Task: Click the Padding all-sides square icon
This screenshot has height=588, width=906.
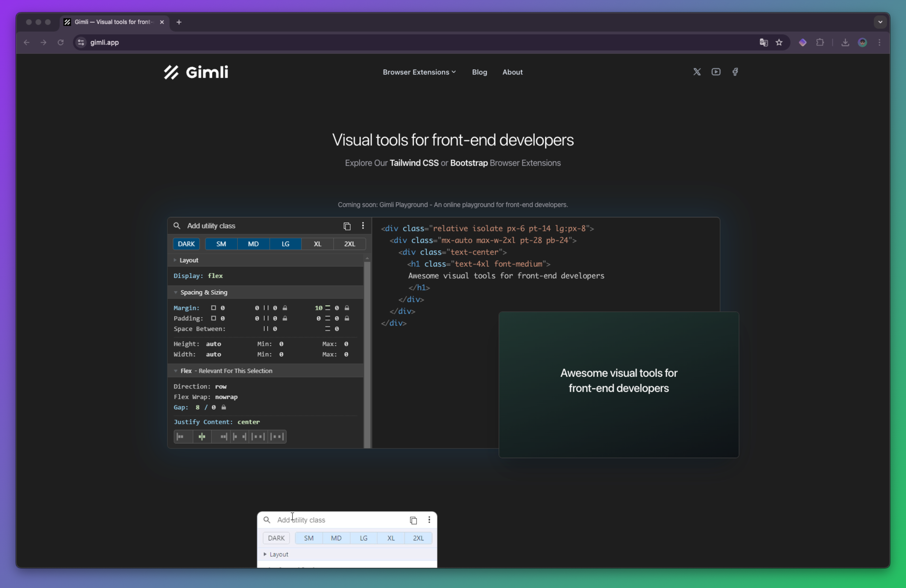Action: 214,318
